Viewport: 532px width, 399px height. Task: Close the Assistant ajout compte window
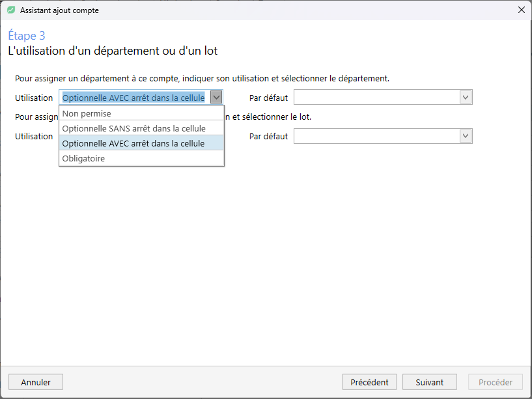coord(522,10)
